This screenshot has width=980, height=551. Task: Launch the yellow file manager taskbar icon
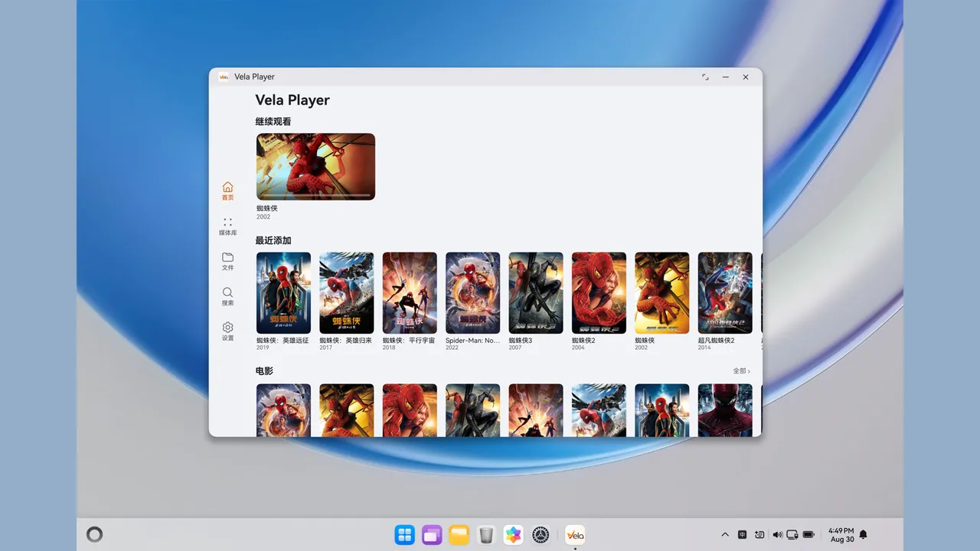pyautogui.click(x=459, y=535)
